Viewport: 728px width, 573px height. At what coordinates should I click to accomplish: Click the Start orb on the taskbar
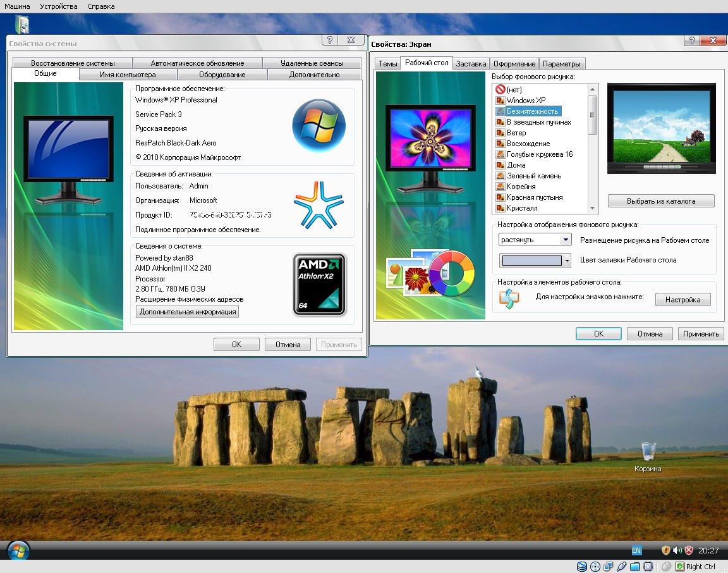[17, 550]
